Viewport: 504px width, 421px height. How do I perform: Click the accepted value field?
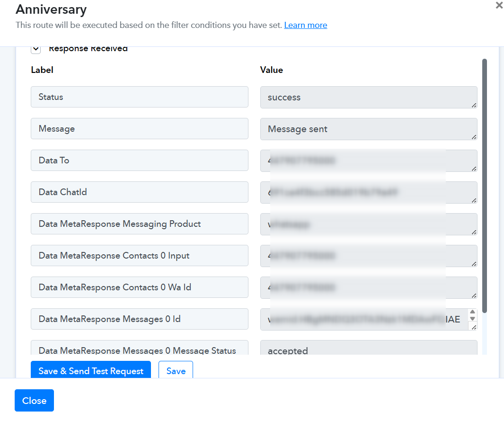(368, 349)
